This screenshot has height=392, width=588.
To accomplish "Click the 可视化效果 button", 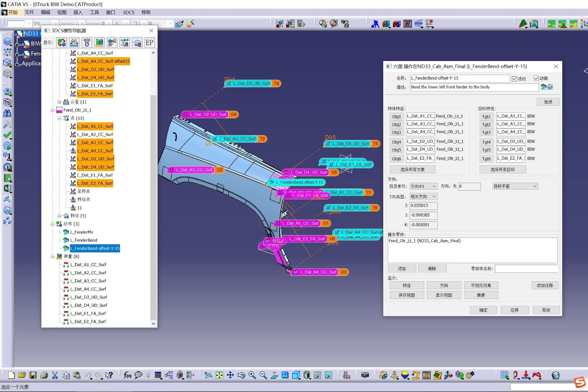I will pyautogui.click(x=481, y=285).
